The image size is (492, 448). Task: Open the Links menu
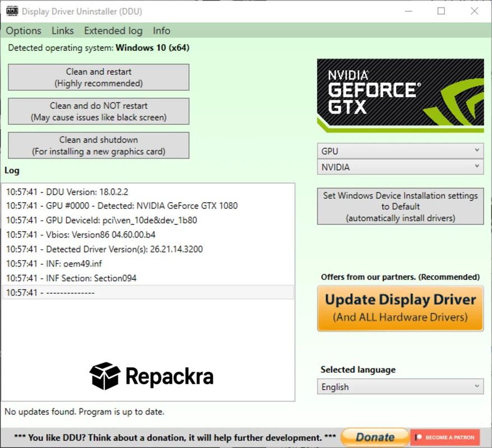tap(62, 31)
